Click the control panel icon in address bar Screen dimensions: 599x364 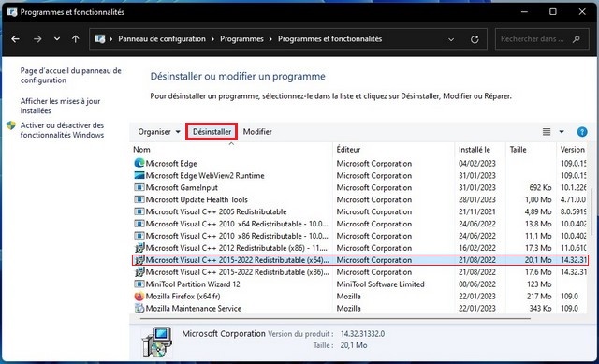(x=100, y=39)
